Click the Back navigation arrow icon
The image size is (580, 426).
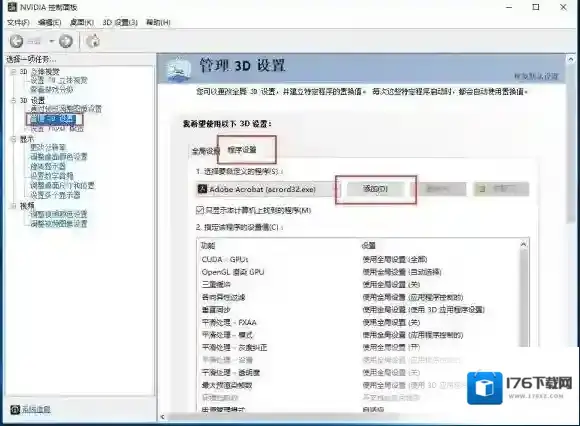click(16, 41)
